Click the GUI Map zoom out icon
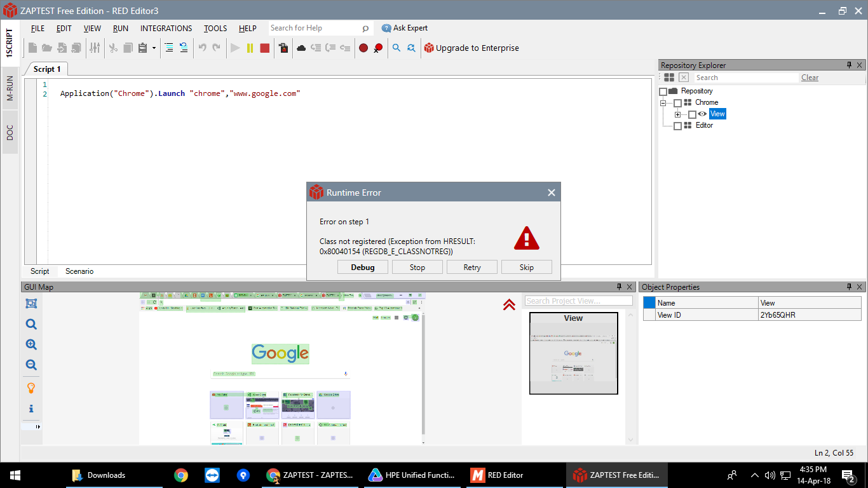868x488 pixels. point(31,365)
